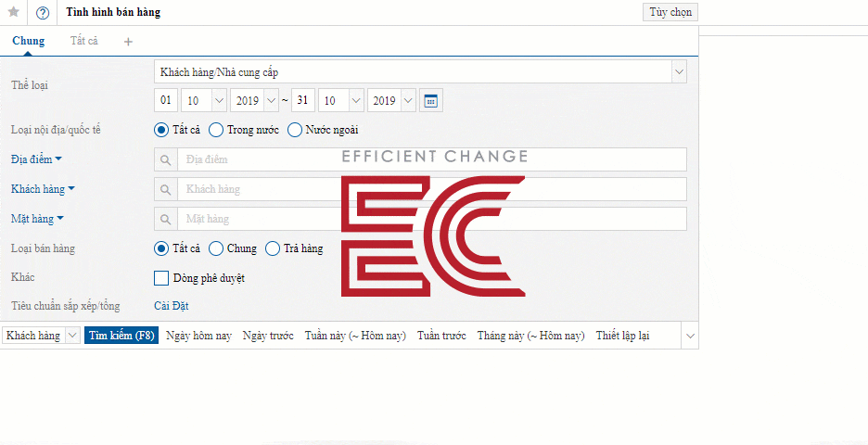Click the Khách hàng search magnifier icon

click(165, 189)
